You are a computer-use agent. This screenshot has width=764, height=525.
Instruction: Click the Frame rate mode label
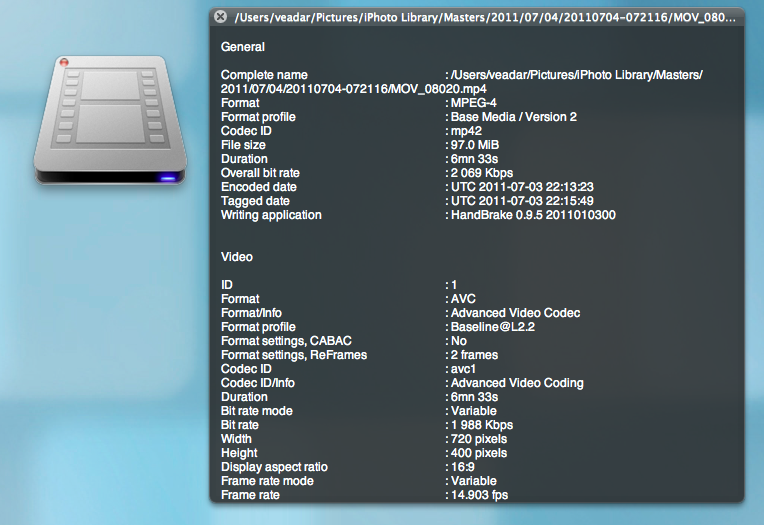(x=267, y=481)
